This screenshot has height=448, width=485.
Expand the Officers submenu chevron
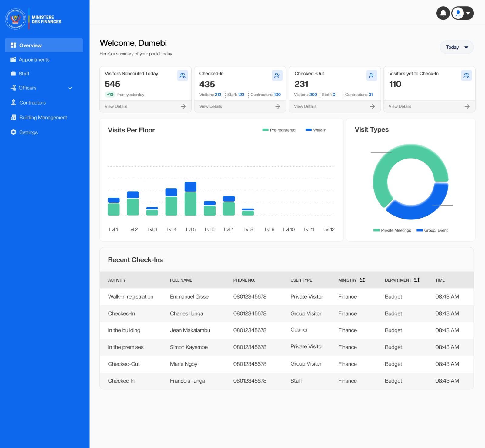[70, 88]
